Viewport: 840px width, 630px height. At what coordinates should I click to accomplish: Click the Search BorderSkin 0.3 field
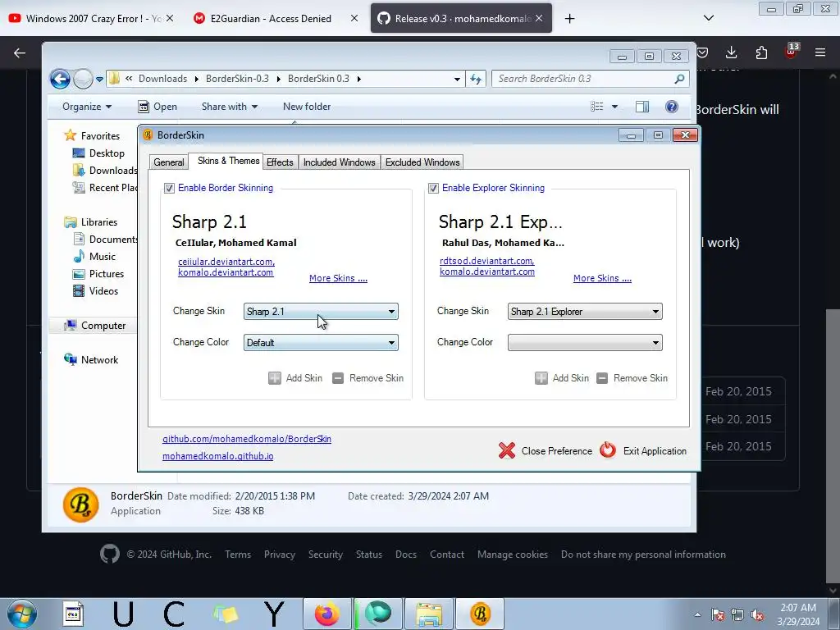point(591,79)
